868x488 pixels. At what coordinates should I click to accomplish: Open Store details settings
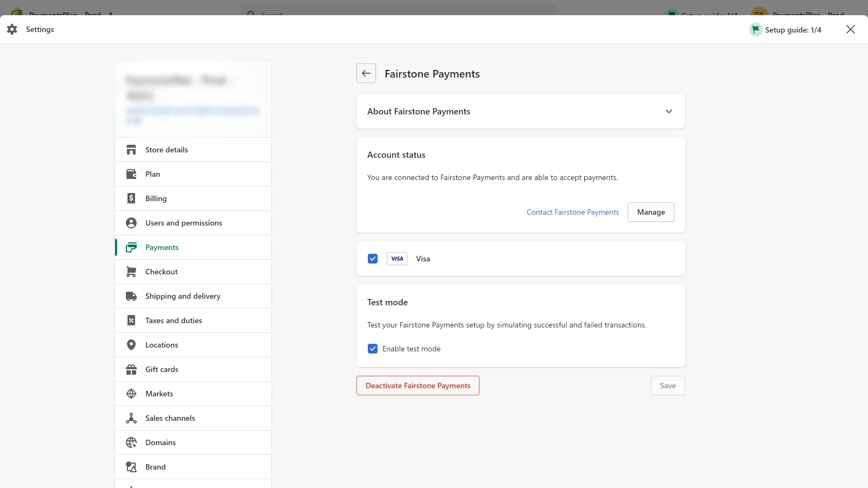pos(193,150)
